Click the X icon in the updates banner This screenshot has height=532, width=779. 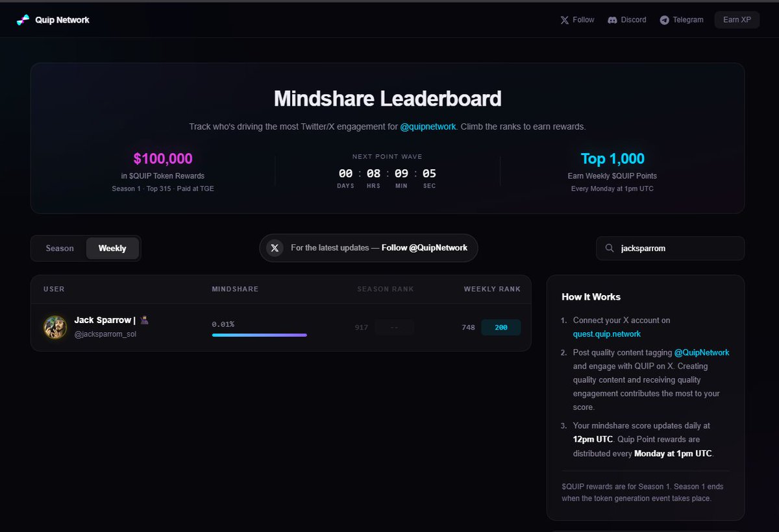point(275,247)
